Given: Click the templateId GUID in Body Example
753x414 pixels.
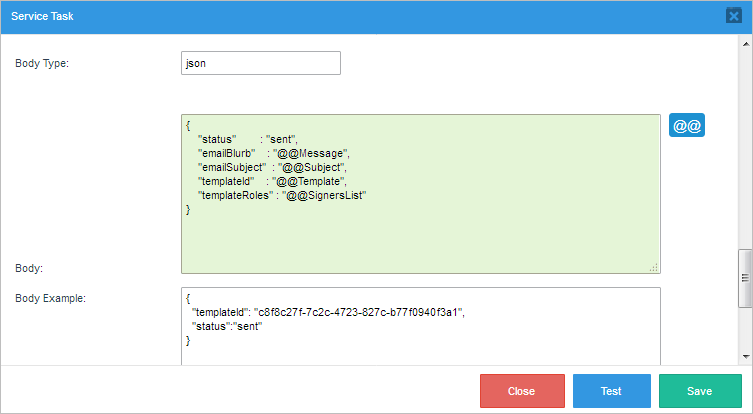Looking at the screenshot, I should 360,313.
